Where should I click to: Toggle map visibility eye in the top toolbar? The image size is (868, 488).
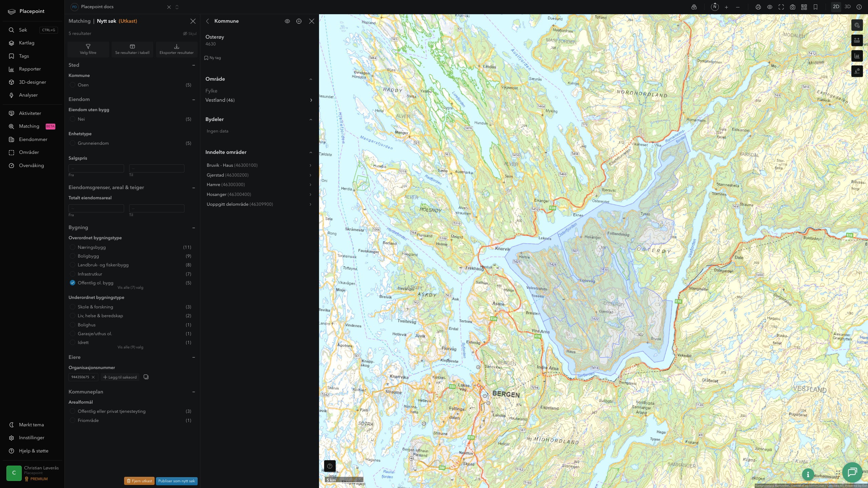tap(770, 7)
